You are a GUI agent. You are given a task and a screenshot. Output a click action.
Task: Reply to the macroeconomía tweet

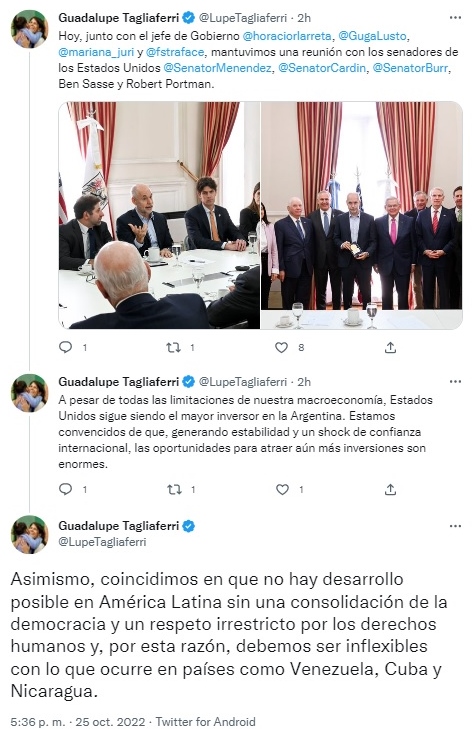(66, 489)
